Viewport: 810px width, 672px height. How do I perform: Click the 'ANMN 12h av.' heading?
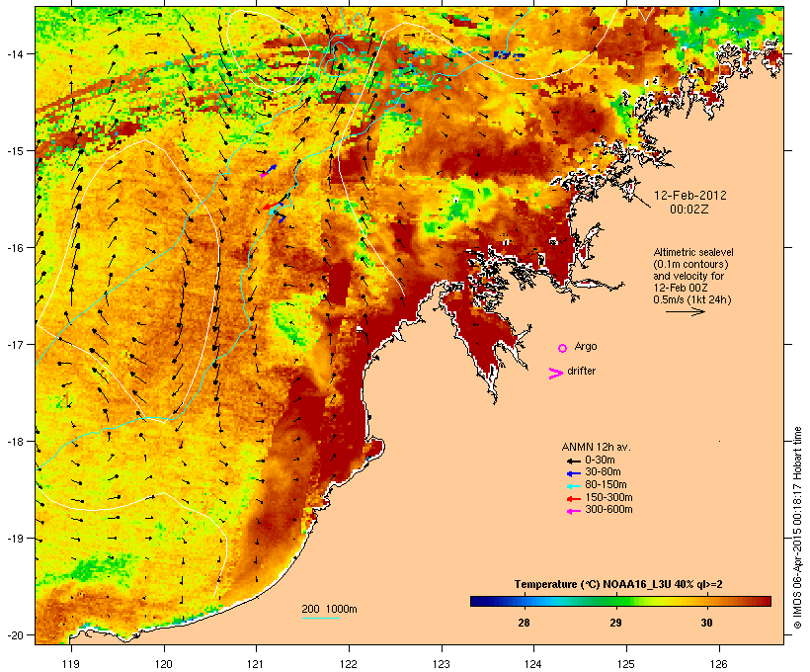pos(596,447)
